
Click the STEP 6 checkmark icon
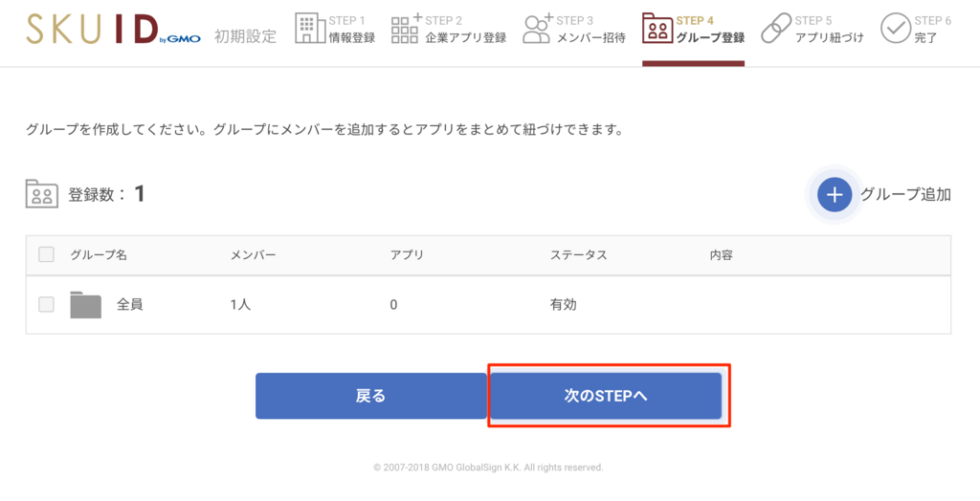pyautogui.click(x=895, y=29)
